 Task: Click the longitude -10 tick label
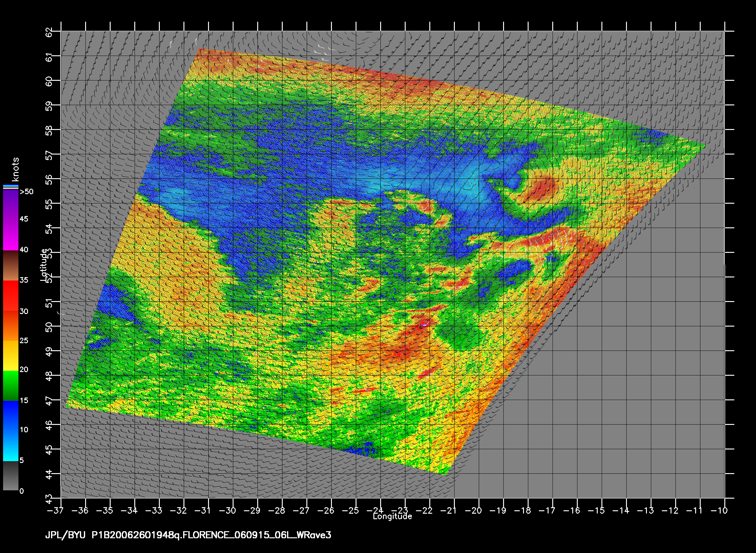719,511
